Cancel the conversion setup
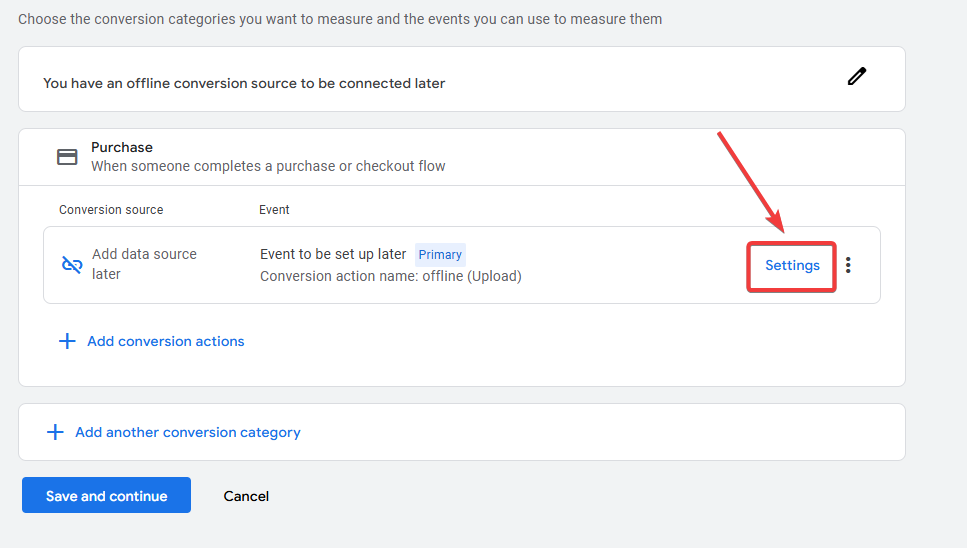Viewport: 967px width, 548px height. click(246, 496)
